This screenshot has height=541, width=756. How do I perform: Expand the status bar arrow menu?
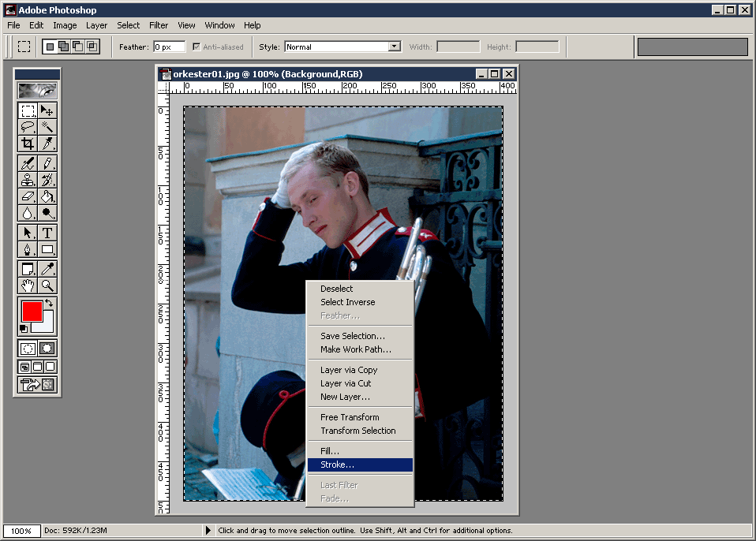tap(208, 531)
